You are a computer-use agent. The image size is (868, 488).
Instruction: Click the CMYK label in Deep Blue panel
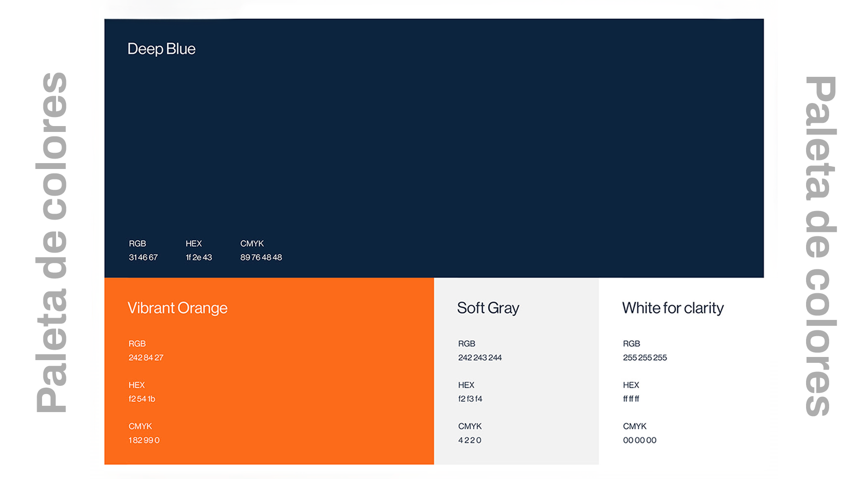(x=252, y=244)
